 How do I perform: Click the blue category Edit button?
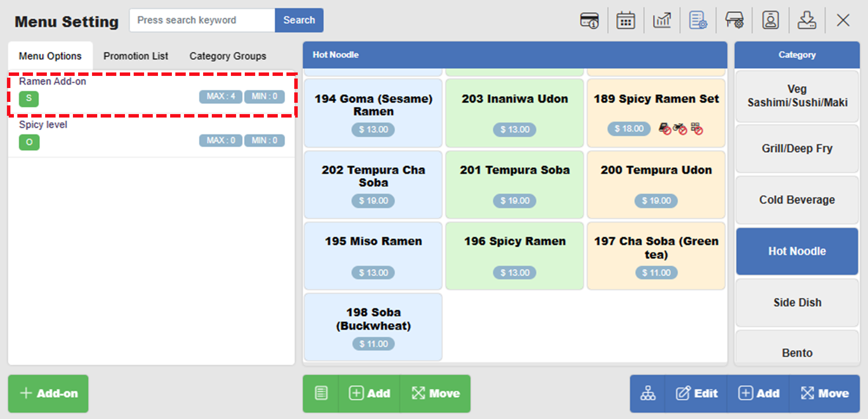(x=697, y=393)
